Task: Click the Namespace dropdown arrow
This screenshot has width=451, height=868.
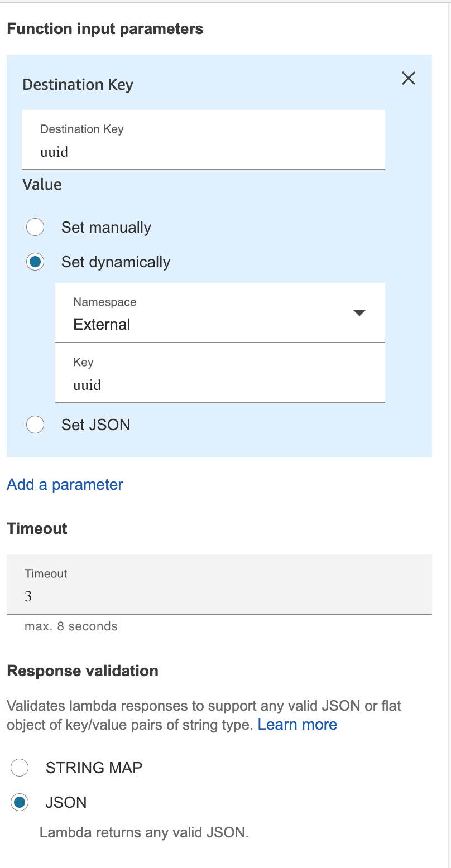Action: [x=359, y=313]
